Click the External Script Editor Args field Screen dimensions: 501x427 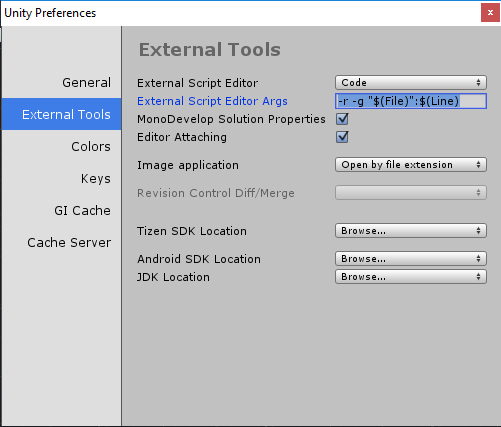[x=411, y=101]
